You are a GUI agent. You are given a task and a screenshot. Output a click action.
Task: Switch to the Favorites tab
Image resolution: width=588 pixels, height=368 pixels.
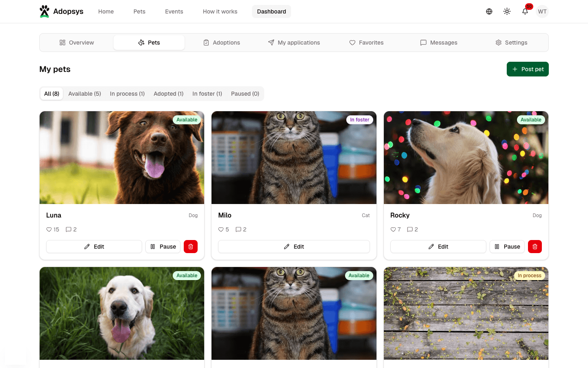[366, 43]
